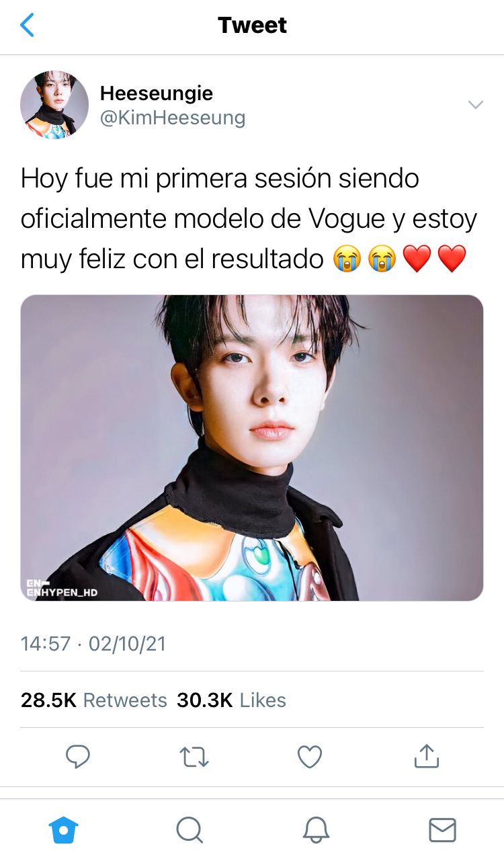This screenshot has width=504, height=865.
Task: Tap the @KimHeeseung handle
Action: click(173, 118)
